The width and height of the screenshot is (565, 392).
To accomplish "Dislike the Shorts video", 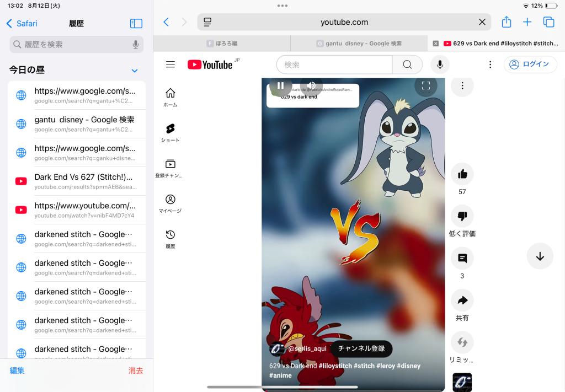I will pyautogui.click(x=462, y=216).
